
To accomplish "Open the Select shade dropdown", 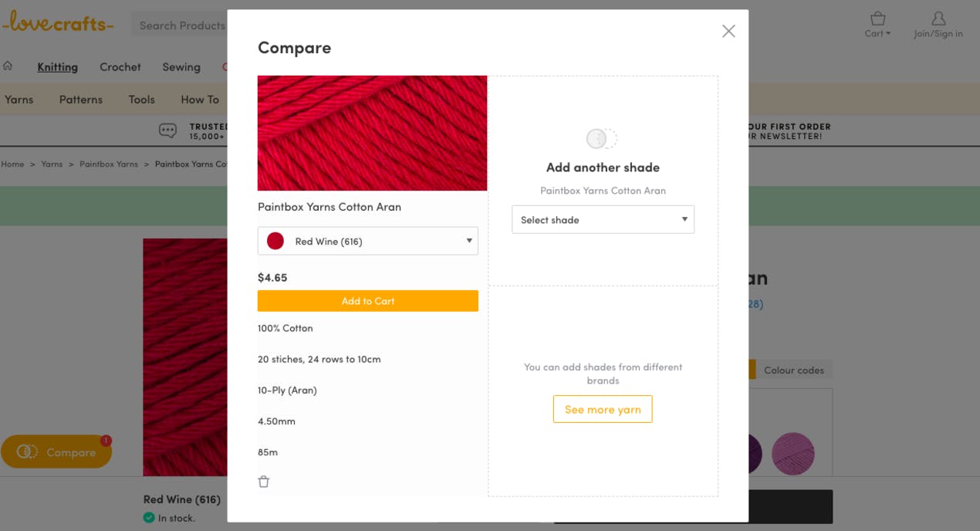I will coord(603,219).
